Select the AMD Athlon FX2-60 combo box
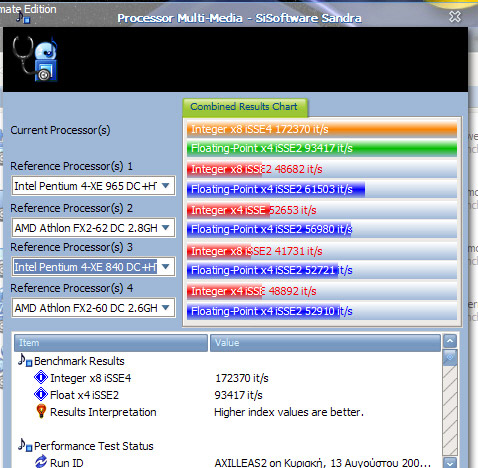Image resolution: width=478 pixels, height=468 pixels. (93, 308)
